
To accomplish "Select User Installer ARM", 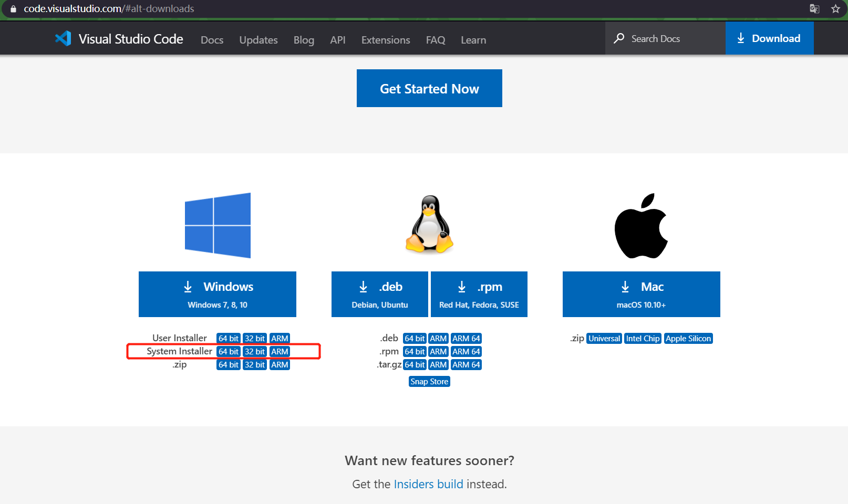I will (x=280, y=339).
